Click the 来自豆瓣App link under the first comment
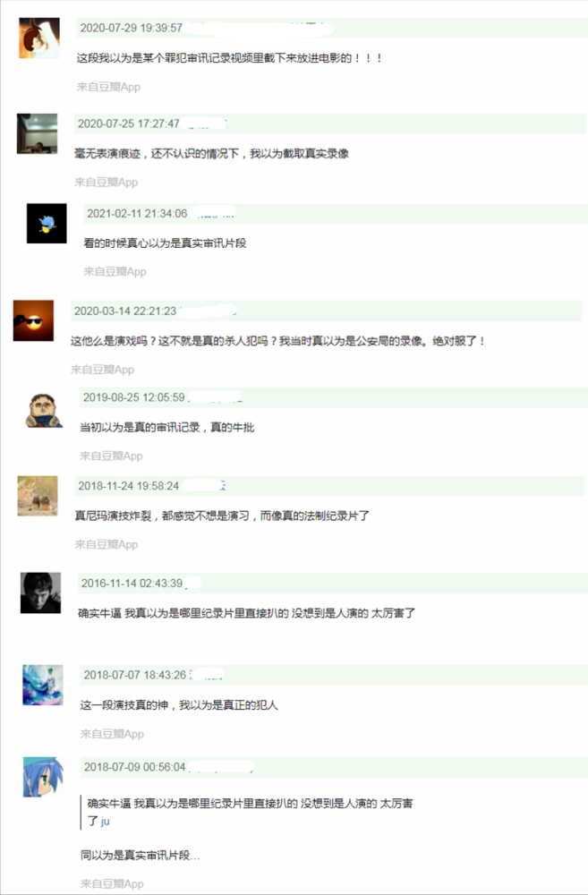 point(108,87)
